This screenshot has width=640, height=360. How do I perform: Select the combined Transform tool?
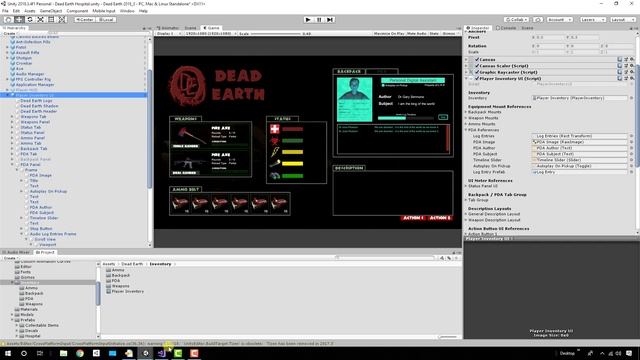(62, 20)
